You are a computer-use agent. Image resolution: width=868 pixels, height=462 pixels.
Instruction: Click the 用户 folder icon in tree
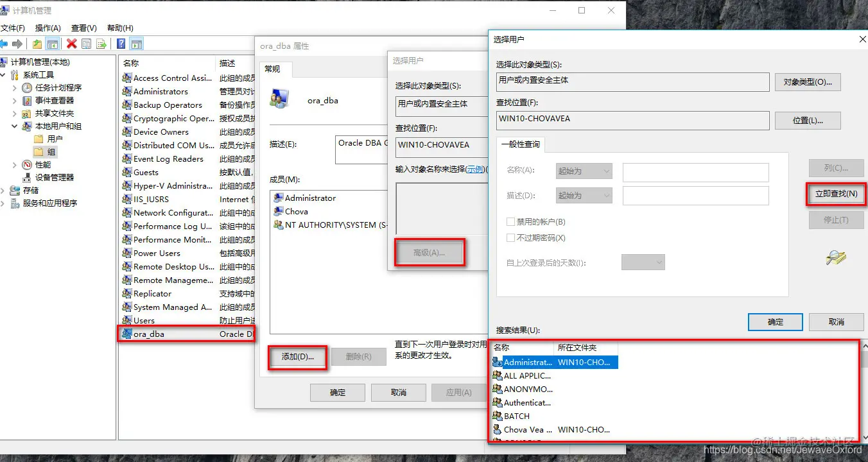pyautogui.click(x=39, y=139)
